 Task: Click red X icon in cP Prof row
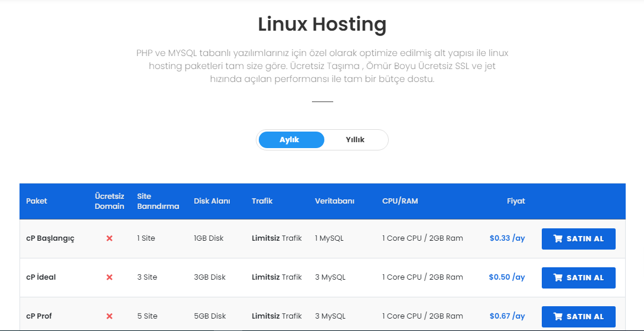(109, 316)
